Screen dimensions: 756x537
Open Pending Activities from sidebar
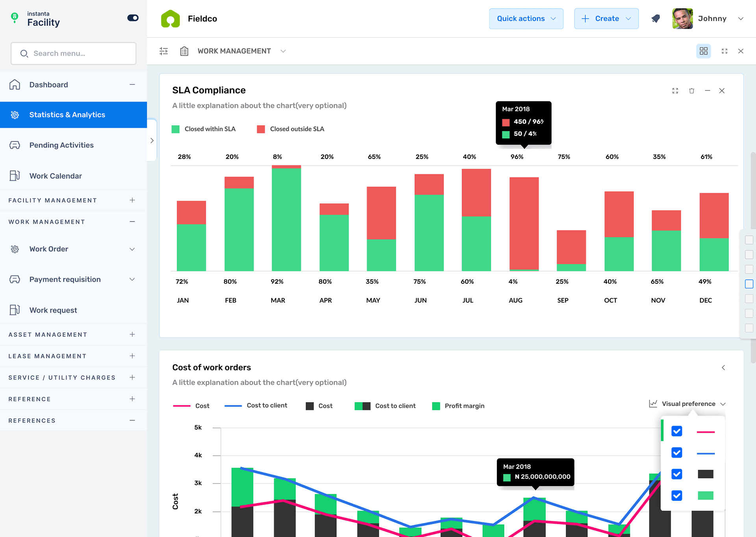pos(61,145)
